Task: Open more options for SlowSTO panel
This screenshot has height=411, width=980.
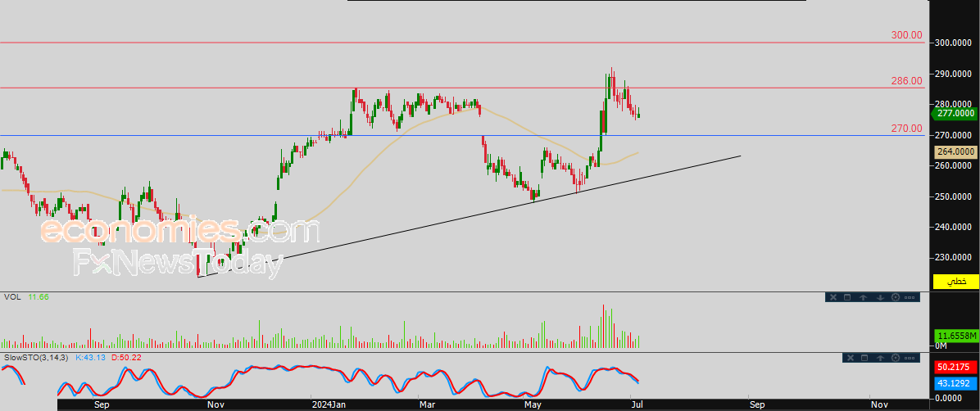Action: click(910, 358)
